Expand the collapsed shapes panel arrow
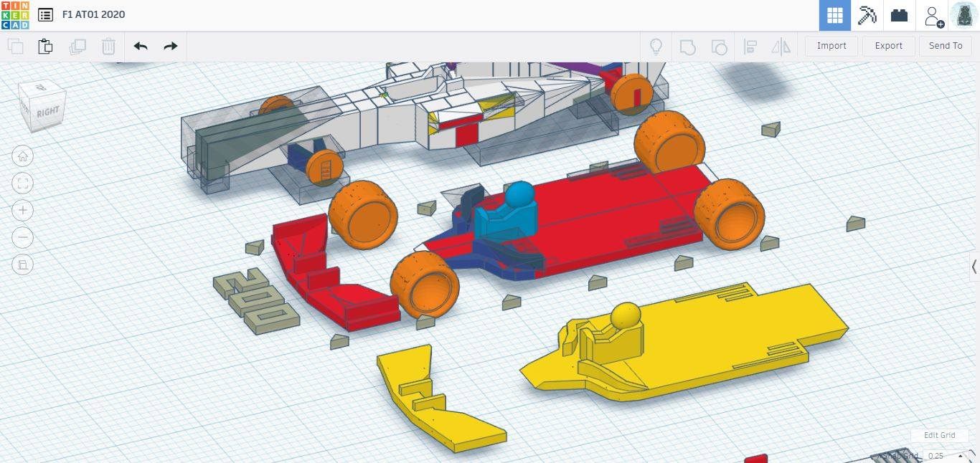 coord(974,267)
